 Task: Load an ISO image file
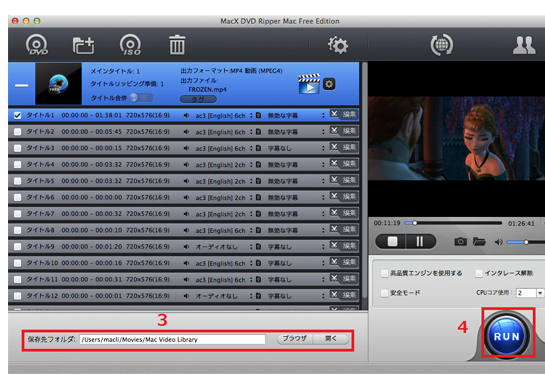point(130,45)
